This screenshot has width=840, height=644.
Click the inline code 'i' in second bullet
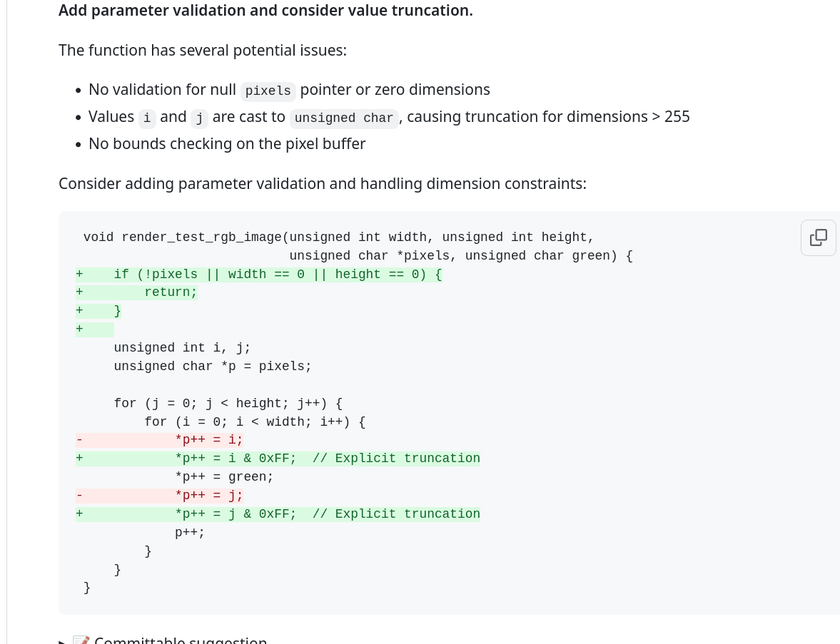point(147,118)
